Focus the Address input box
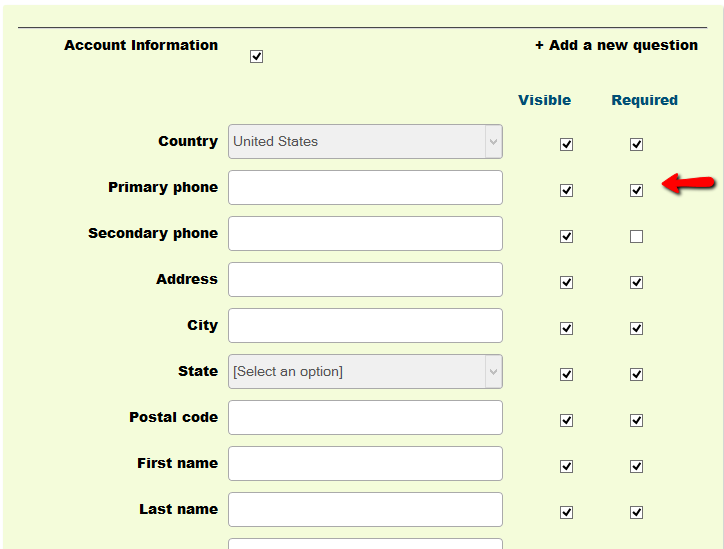The image size is (724, 549). (x=365, y=280)
